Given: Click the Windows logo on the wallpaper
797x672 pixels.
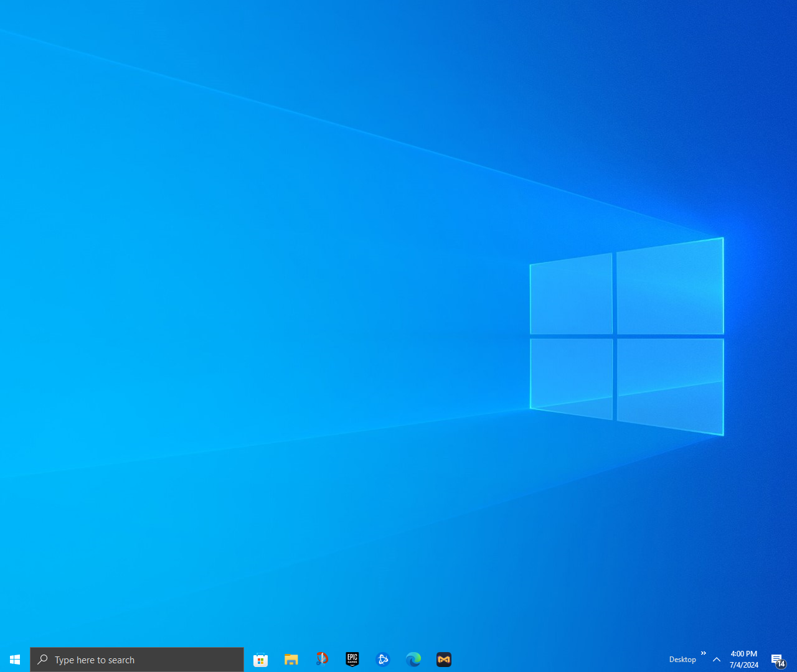Looking at the screenshot, I should [x=627, y=337].
